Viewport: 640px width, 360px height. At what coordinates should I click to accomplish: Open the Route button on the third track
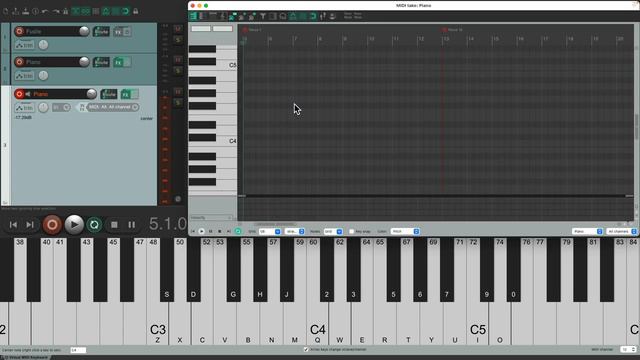click(x=109, y=94)
